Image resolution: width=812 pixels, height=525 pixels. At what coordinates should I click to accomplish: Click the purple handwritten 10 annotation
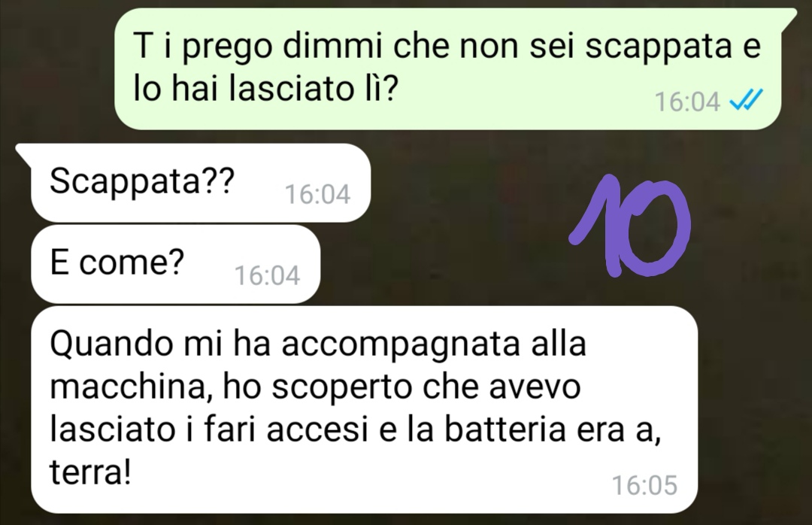pyautogui.click(x=630, y=226)
